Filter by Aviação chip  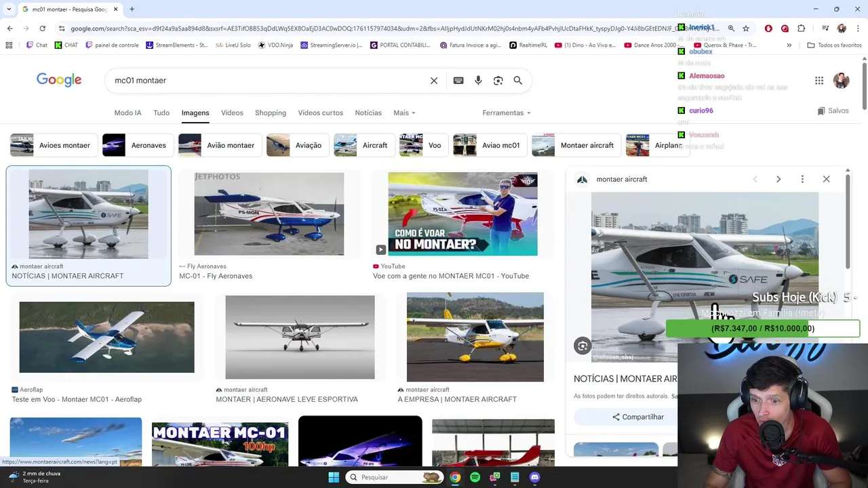point(296,145)
